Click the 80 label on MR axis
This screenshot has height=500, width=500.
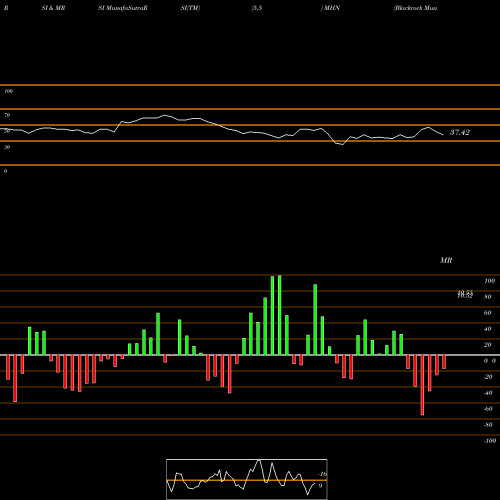tap(488, 297)
